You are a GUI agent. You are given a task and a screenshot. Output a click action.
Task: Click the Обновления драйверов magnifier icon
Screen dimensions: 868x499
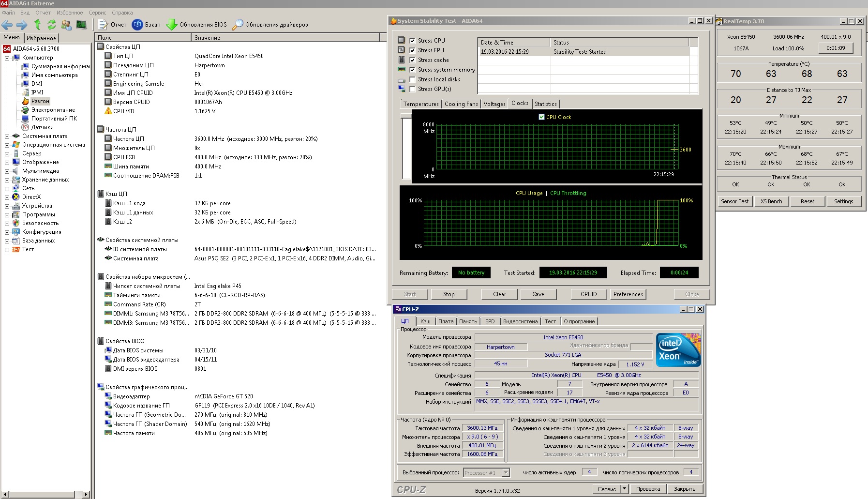click(x=238, y=24)
